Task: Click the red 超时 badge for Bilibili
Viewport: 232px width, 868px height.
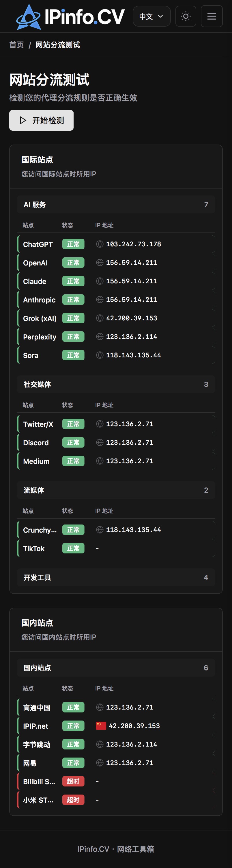Action: point(73,781)
